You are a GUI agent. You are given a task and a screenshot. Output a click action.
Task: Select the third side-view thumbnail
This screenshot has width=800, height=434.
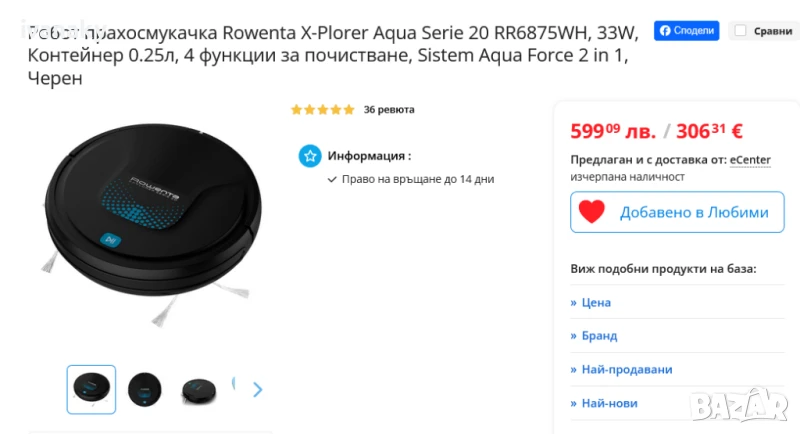197,389
